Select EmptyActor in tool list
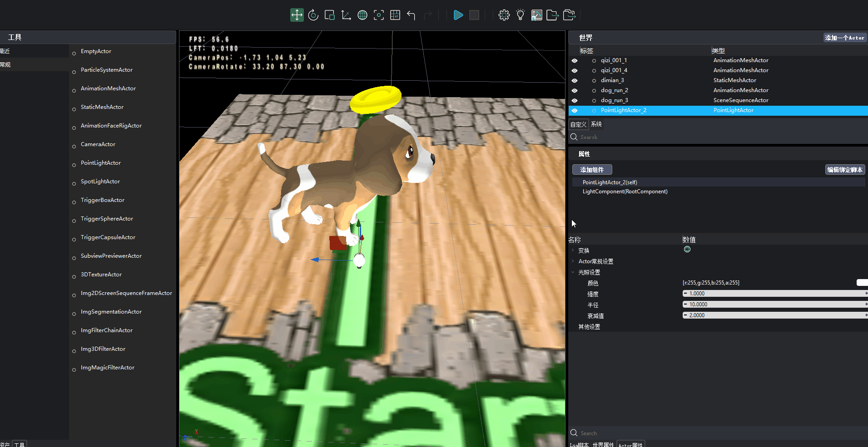 pyautogui.click(x=96, y=51)
